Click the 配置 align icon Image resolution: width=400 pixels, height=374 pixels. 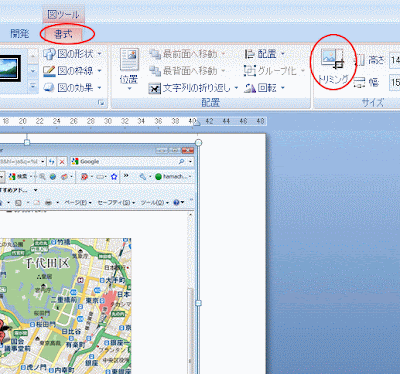250,54
